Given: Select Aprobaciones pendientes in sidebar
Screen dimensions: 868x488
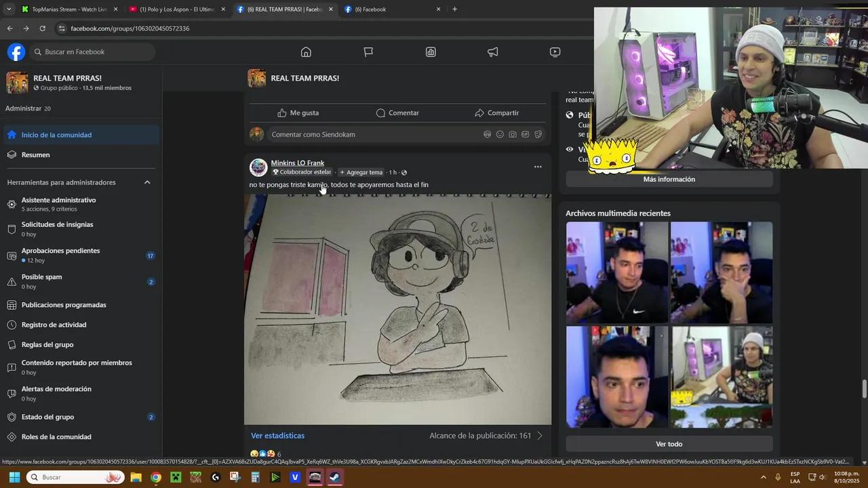Looking at the screenshot, I should 60,251.
